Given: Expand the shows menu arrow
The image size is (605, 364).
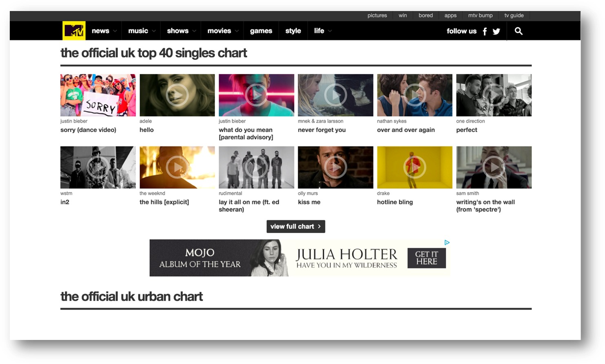Looking at the screenshot, I should (x=194, y=31).
